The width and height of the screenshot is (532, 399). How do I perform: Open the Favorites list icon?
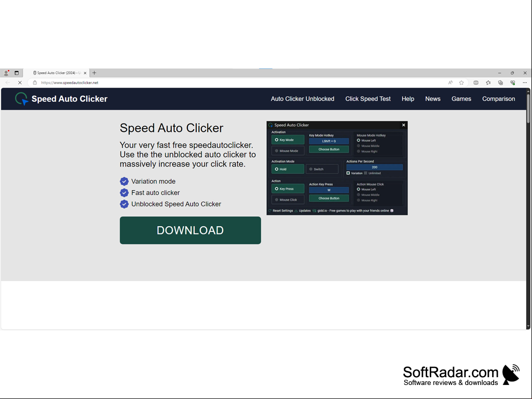488,82
